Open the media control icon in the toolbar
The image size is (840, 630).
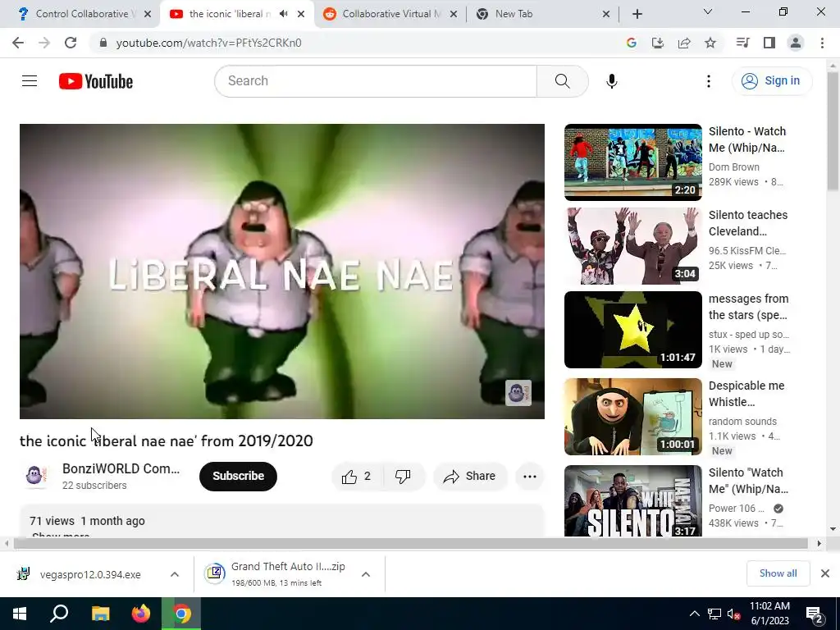[x=742, y=43]
